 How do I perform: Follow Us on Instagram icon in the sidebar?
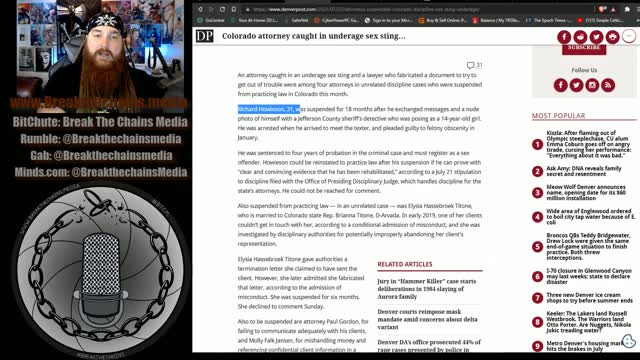click(592, 85)
